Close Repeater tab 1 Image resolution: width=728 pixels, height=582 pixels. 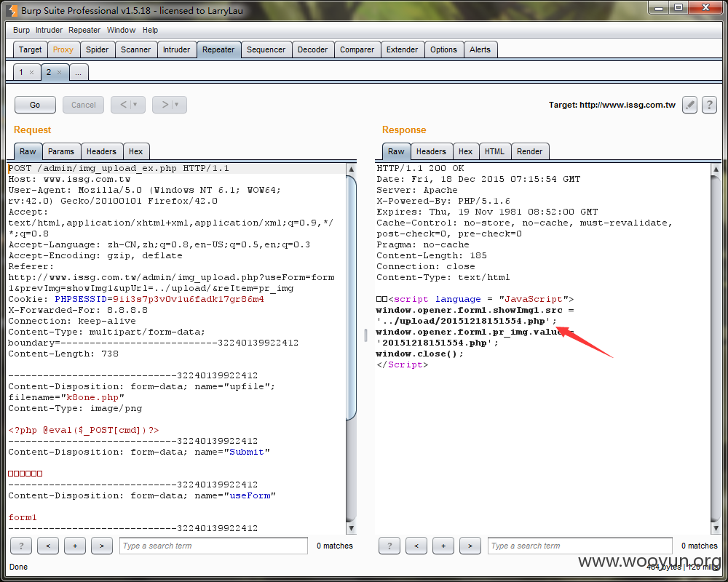click(31, 73)
